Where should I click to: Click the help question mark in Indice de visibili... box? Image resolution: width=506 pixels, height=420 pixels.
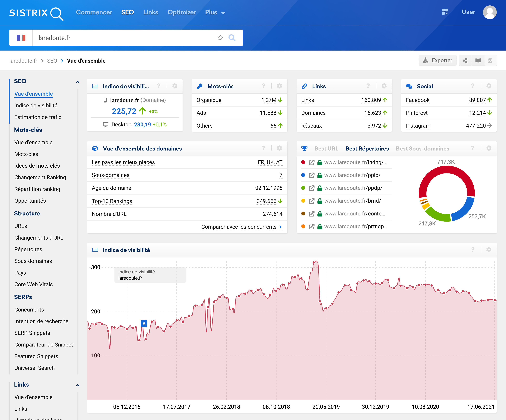coord(159,86)
